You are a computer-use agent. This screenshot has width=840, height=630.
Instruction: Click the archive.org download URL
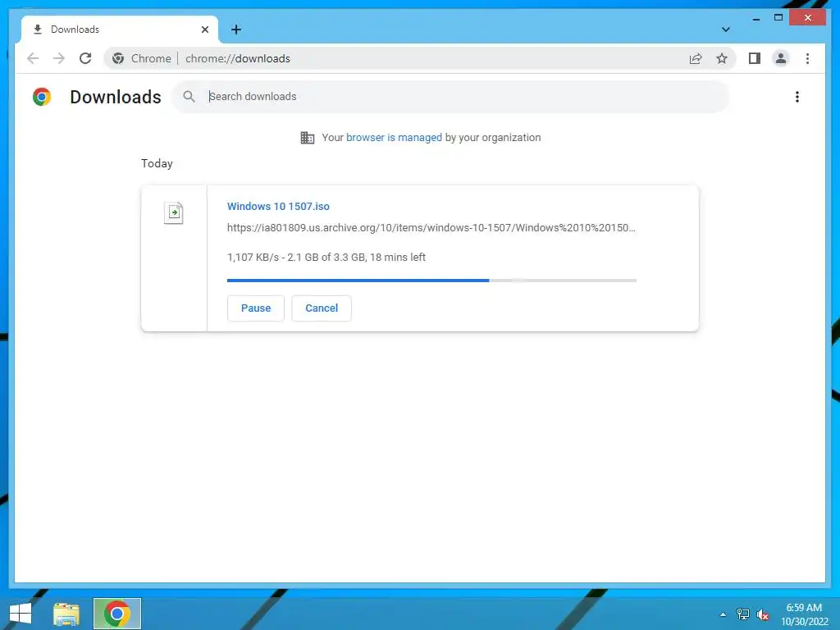(431, 228)
